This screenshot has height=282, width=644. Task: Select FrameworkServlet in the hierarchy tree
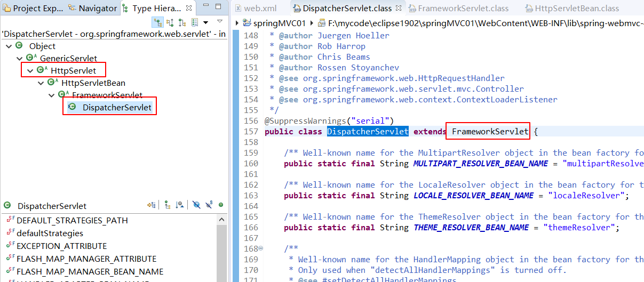[107, 95]
